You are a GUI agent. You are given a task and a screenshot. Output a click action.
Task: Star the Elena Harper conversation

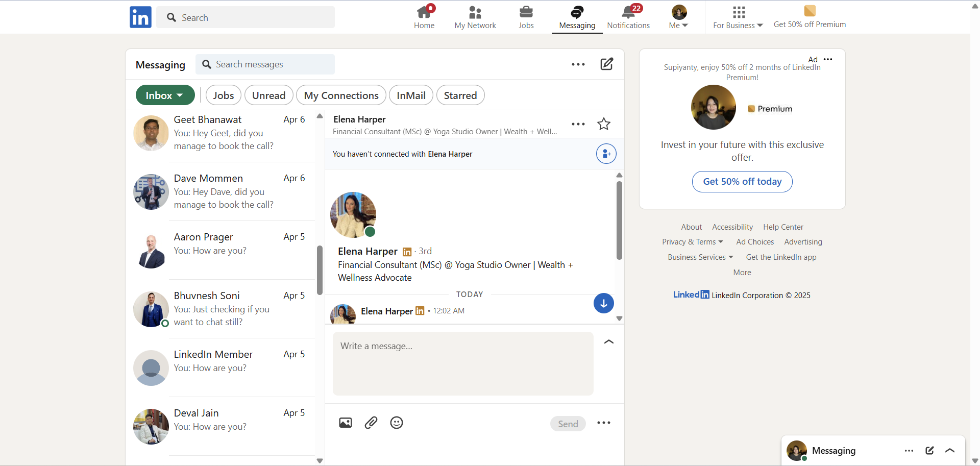pos(604,124)
